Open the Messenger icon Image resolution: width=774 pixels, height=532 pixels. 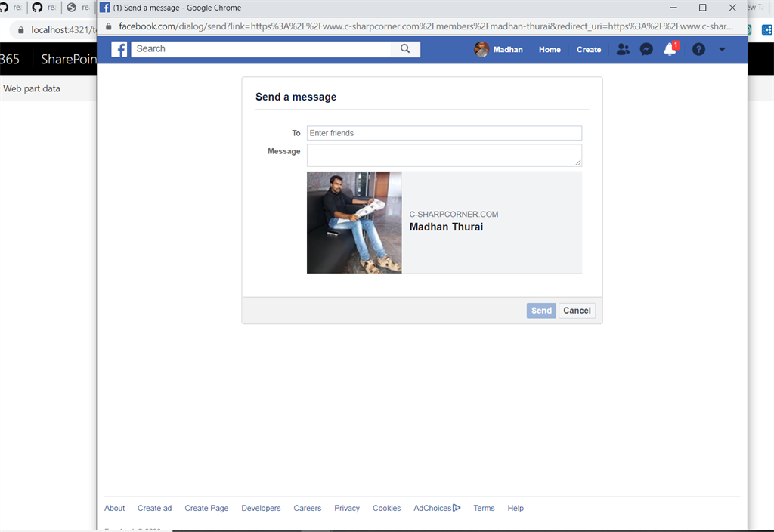point(646,49)
